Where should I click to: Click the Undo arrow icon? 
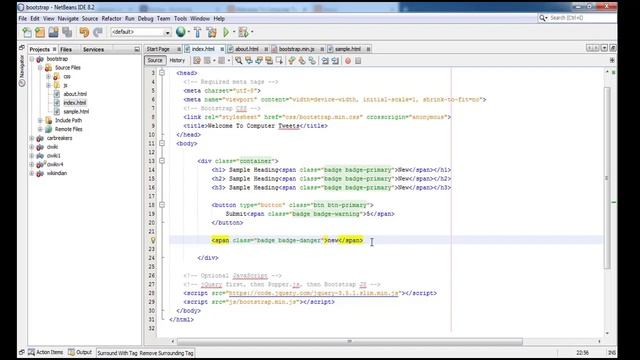[84, 32]
